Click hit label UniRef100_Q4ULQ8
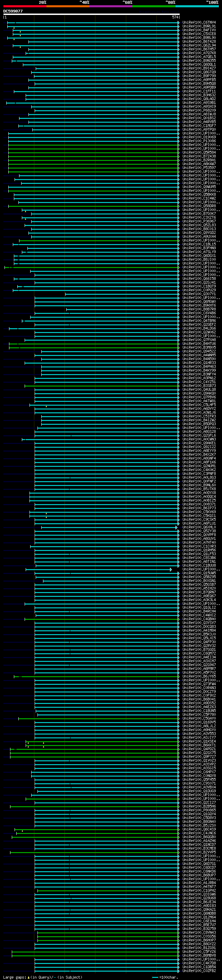The image size is (222, 980). tap(199, 390)
